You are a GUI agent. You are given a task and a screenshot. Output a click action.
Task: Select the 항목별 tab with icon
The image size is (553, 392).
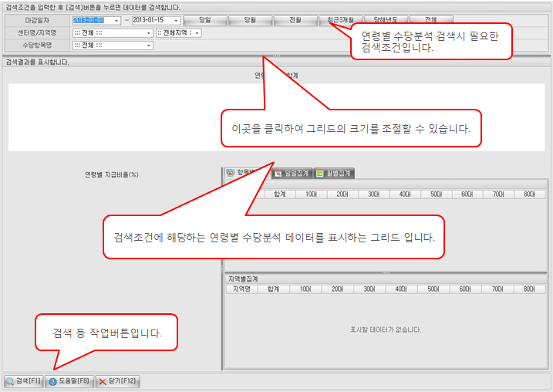[x=244, y=173]
